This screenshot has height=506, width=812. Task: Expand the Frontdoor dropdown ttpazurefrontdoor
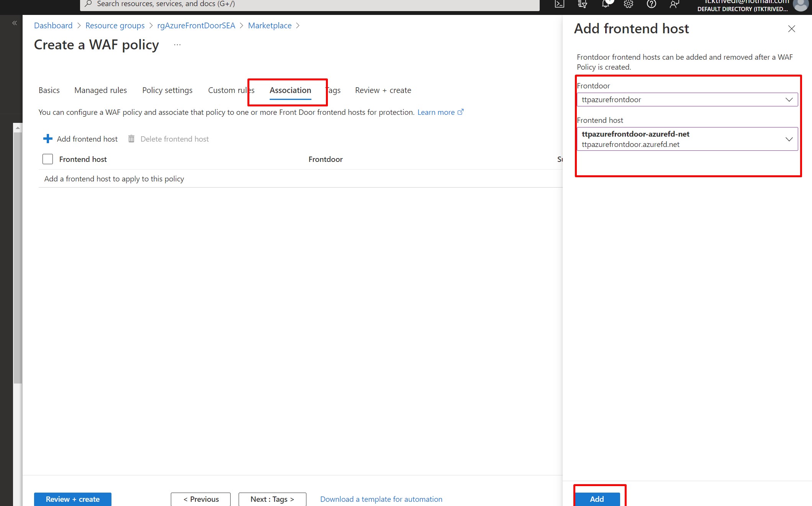pyautogui.click(x=687, y=100)
